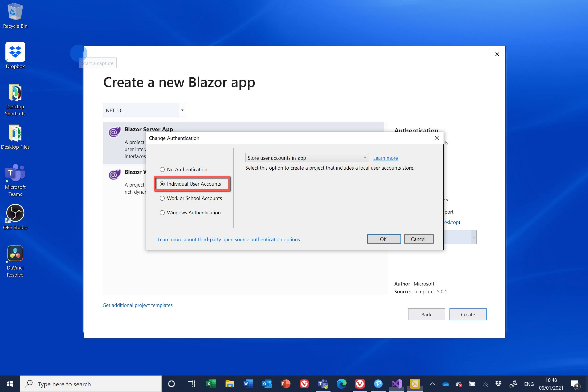This screenshot has height=392, width=588.
Task: Open Dropbox system tray icon
Action: tap(498, 384)
